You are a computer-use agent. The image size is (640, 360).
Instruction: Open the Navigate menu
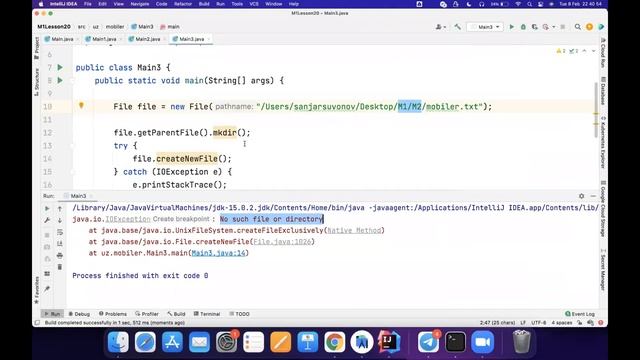tap(140, 4)
